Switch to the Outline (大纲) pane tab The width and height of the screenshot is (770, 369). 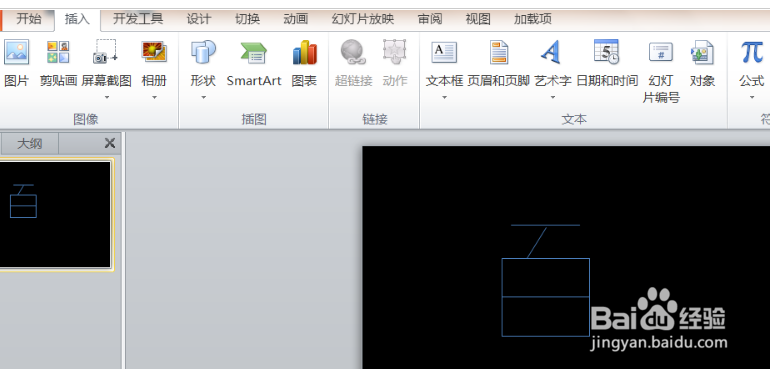(29, 144)
